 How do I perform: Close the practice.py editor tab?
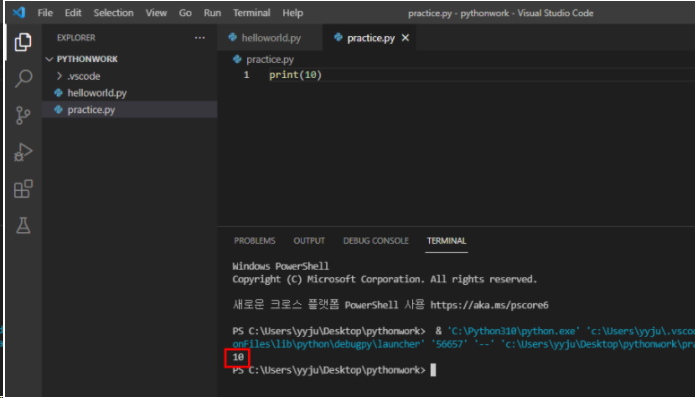click(x=405, y=38)
